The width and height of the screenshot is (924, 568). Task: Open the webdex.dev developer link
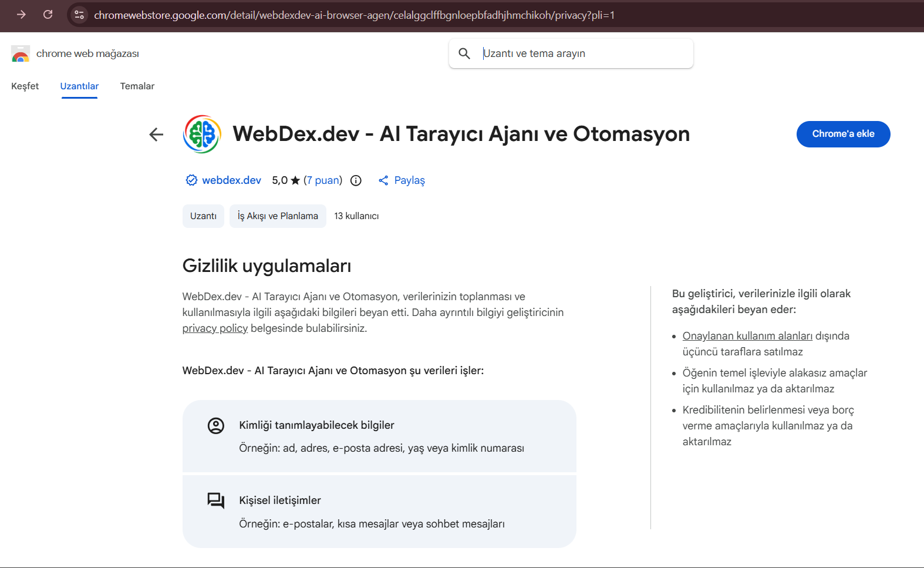(x=231, y=180)
